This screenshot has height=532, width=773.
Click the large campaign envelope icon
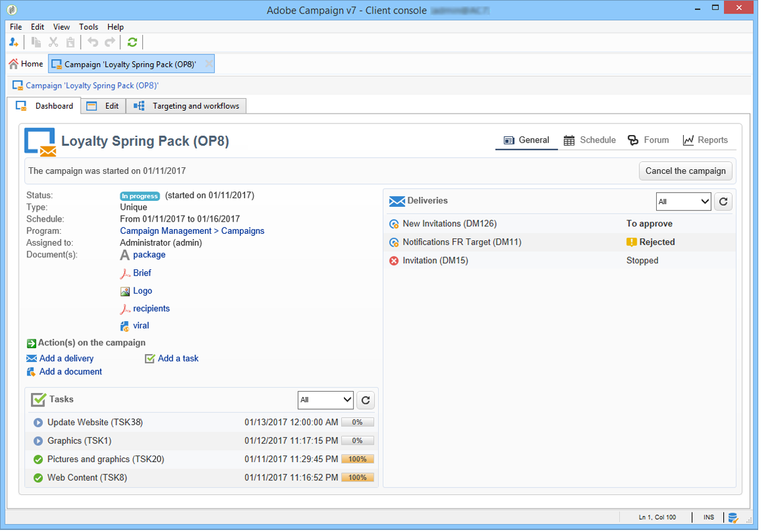pos(40,142)
